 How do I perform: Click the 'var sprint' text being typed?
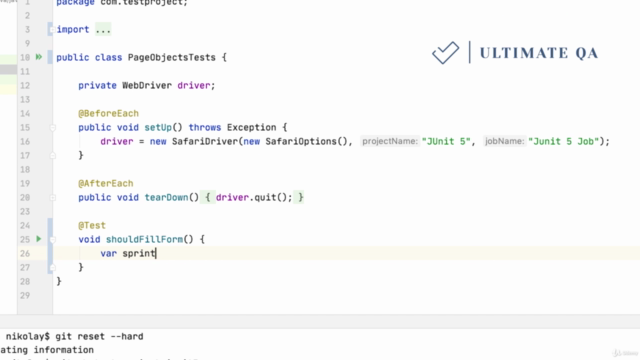coord(128,253)
